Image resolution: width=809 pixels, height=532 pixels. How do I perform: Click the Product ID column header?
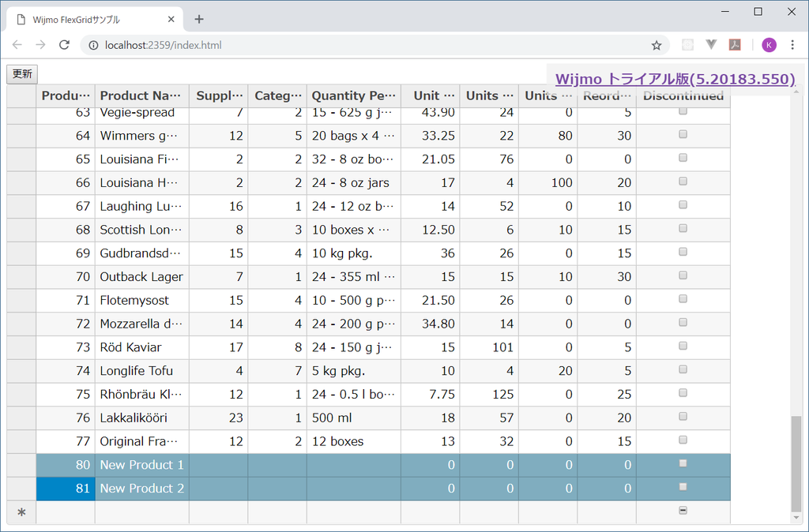click(x=66, y=96)
